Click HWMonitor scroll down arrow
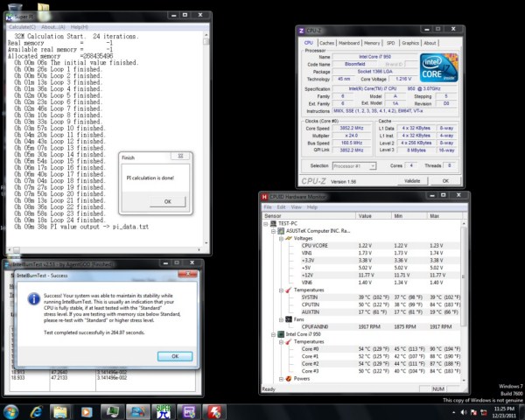This screenshot has height=420, width=525. [x=464, y=380]
